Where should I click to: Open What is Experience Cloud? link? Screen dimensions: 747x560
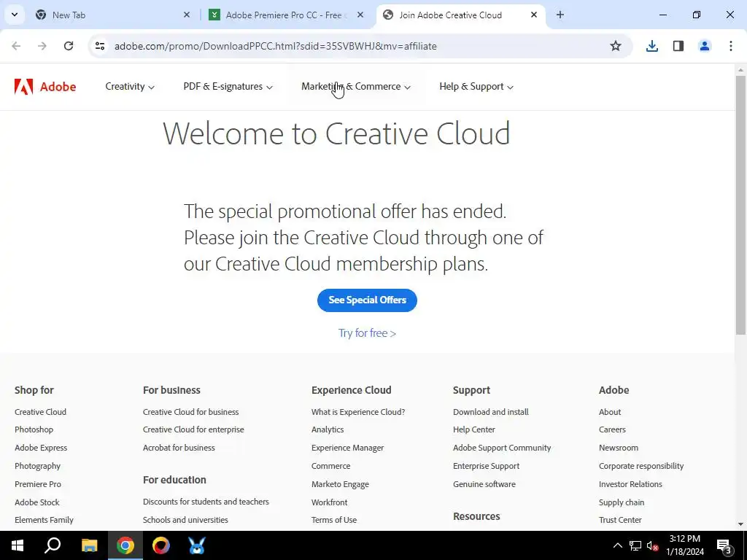(358, 412)
